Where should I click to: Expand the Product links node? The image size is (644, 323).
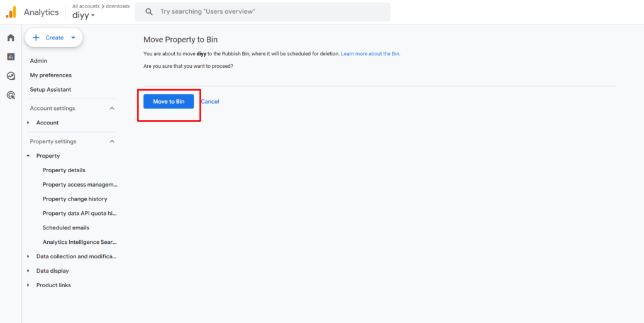point(28,285)
